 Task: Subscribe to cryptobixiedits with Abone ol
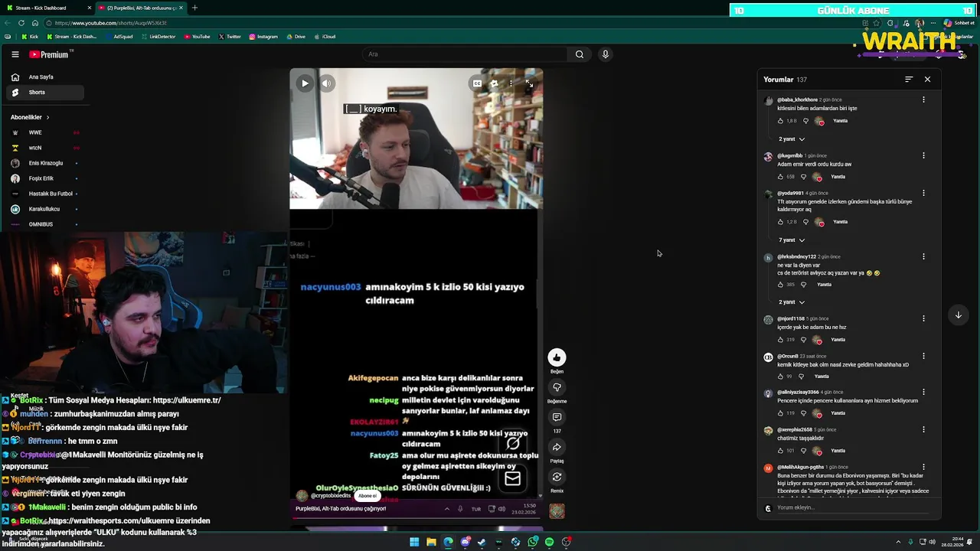[367, 496]
